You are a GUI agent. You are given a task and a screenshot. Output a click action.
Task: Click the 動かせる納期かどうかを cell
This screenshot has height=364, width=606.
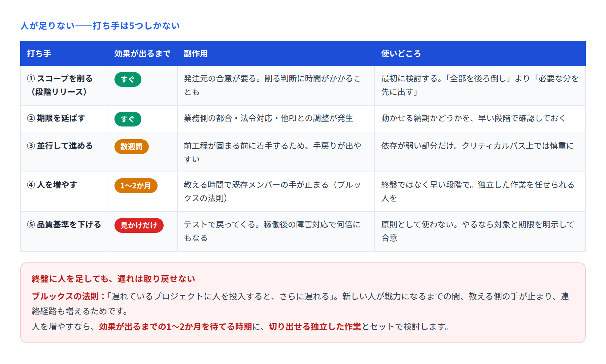click(480, 119)
